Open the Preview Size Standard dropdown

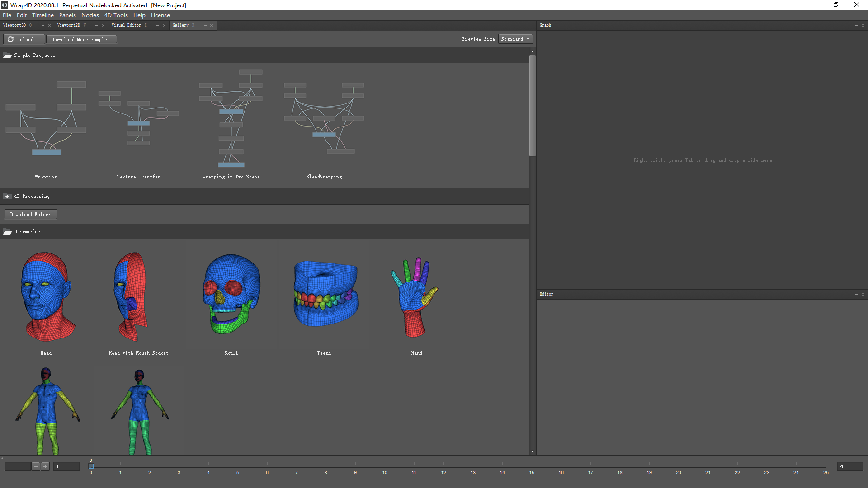(515, 39)
